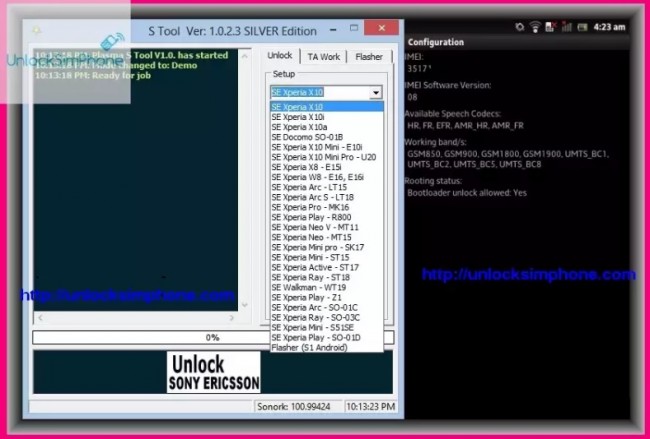Screen dimensions: 650x439
Task: Select SE Xperia Play - Z1
Action: (327, 298)
